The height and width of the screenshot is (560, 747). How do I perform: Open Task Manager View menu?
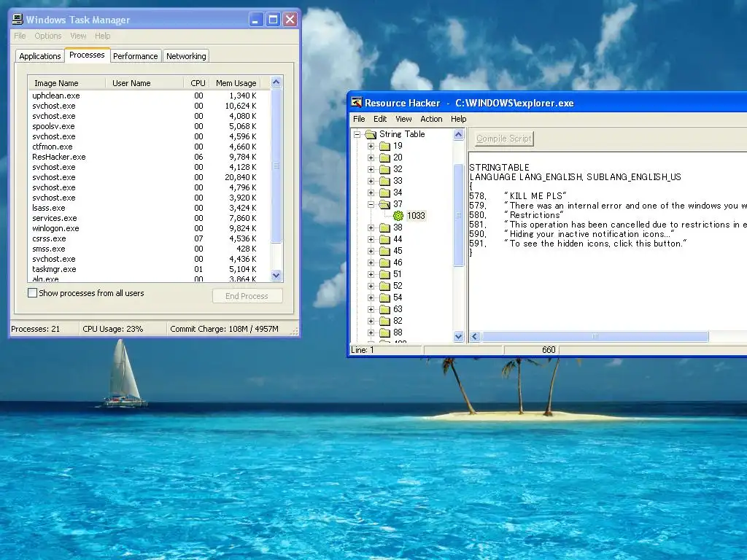pos(78,36)
